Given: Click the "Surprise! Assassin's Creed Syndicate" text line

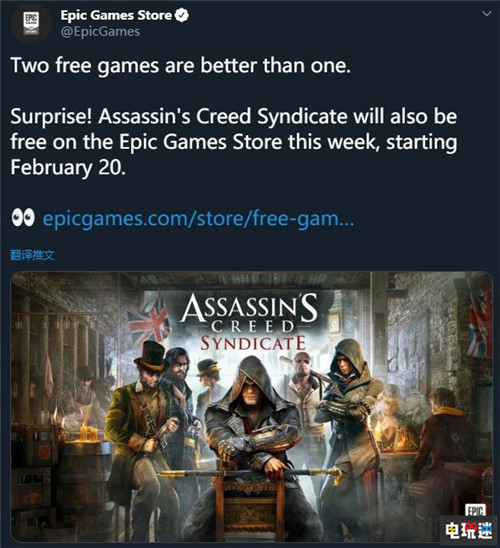Looking at the screenshot, I should [x=233, y=116].
